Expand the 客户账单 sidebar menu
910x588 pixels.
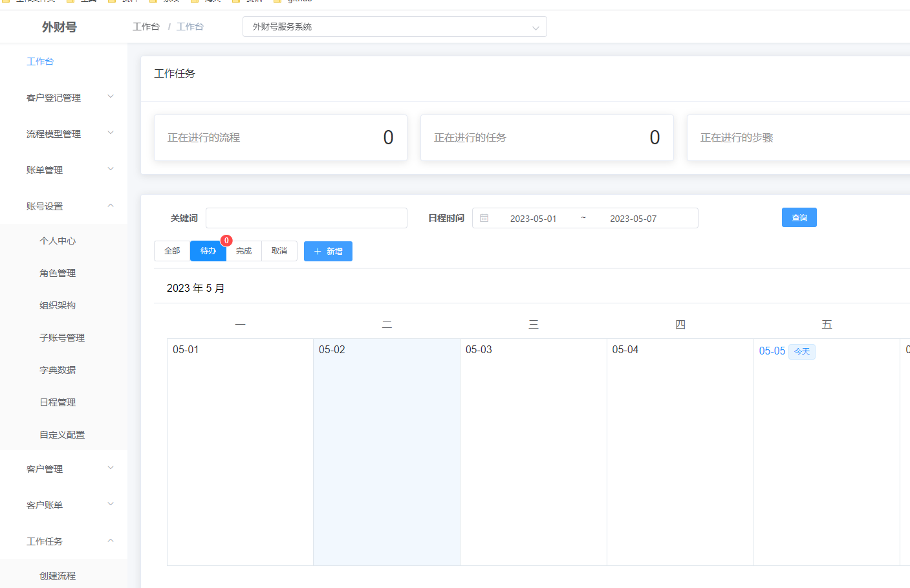pyautogui.click(x=63, y=505)
